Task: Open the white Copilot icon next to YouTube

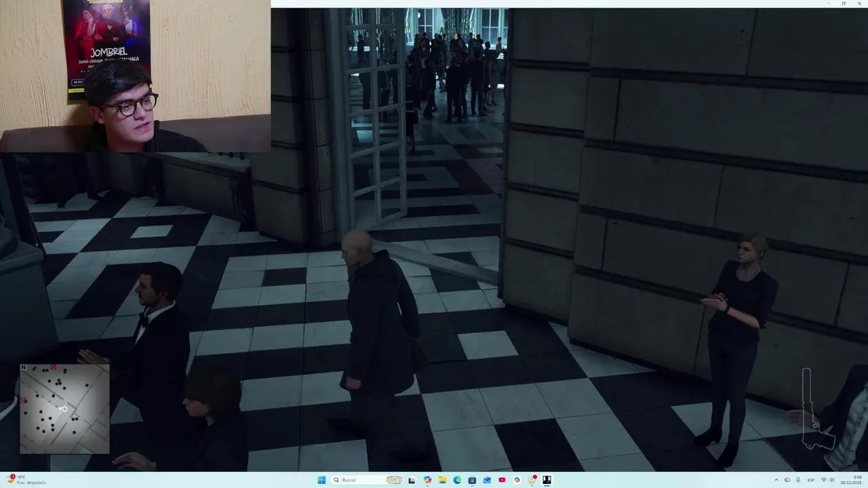Action: (517, 480)
